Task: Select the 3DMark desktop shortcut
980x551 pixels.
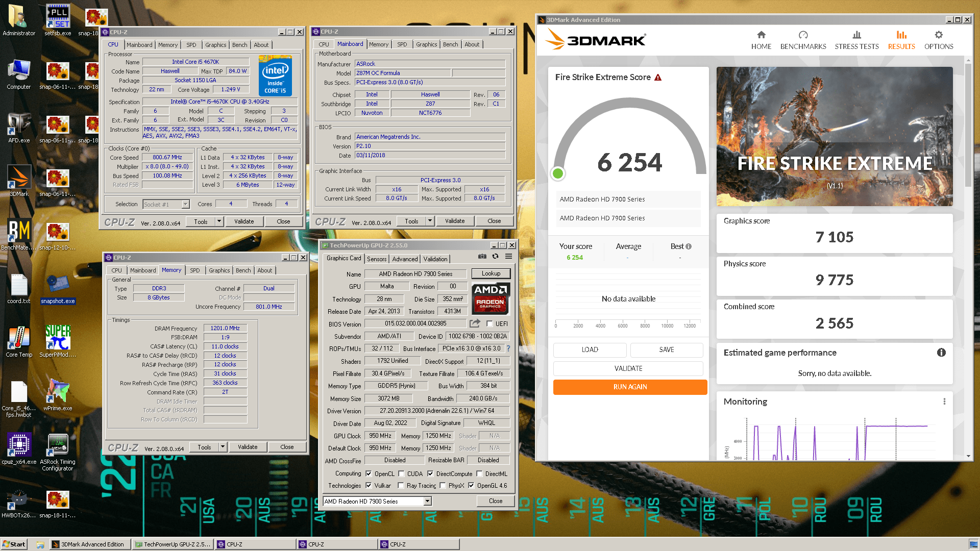Action: tap(19, 181)
